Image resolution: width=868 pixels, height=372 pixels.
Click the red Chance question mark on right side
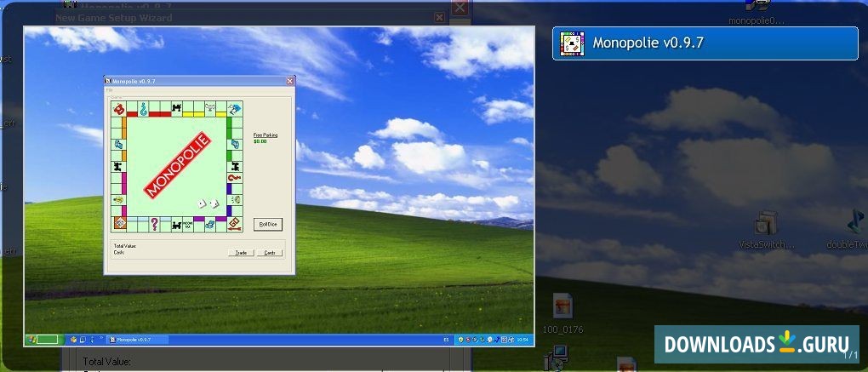tap(235, 178)
